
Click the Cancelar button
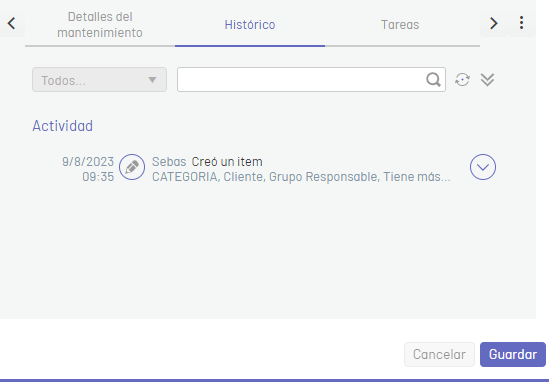pos(439,354)
